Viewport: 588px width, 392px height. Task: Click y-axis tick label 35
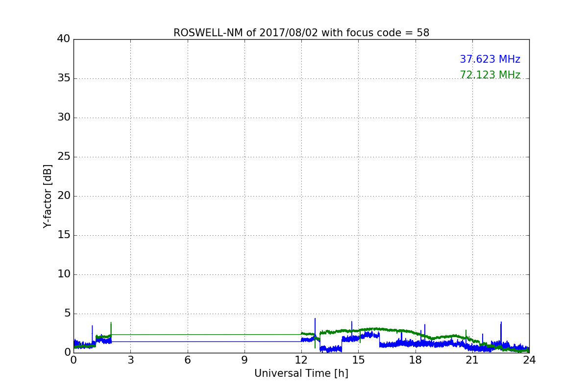64,78
